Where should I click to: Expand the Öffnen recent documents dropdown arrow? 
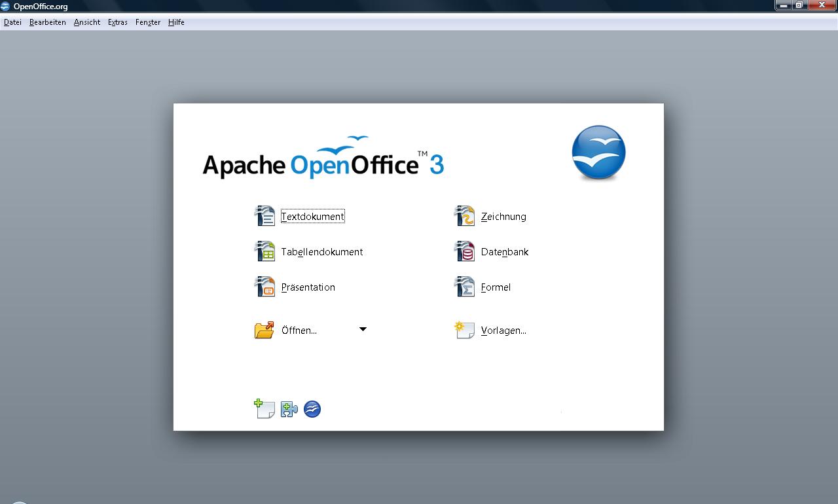pyautogui.click(x=363, y=329)
